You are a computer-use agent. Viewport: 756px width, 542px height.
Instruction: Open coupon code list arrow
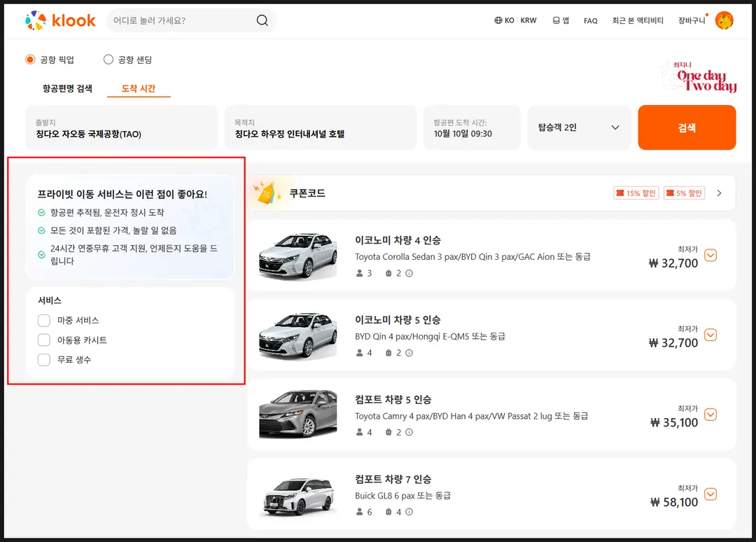pyautogui.click(x=720, y=193)
